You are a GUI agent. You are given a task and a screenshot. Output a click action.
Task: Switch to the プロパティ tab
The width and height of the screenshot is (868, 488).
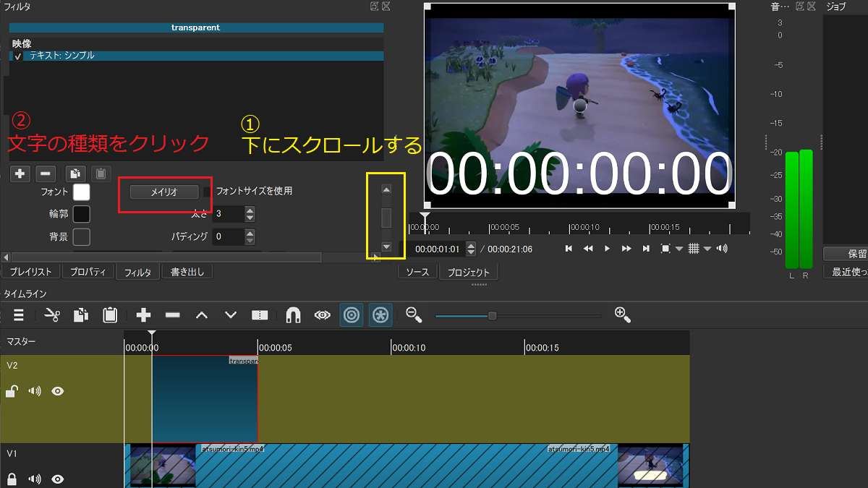[88, 273]
